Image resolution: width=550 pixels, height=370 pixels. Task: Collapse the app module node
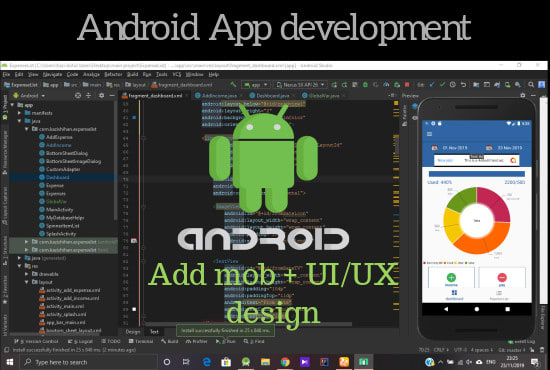pos(13,105)
